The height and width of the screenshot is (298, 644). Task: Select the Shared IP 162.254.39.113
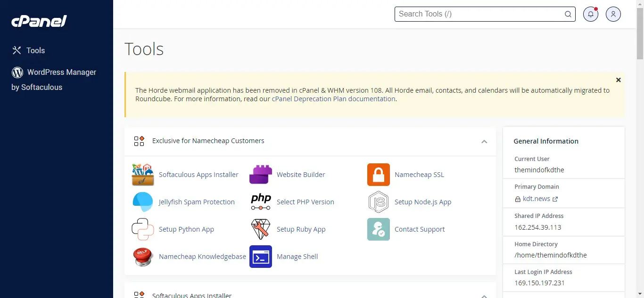point(537,227)
